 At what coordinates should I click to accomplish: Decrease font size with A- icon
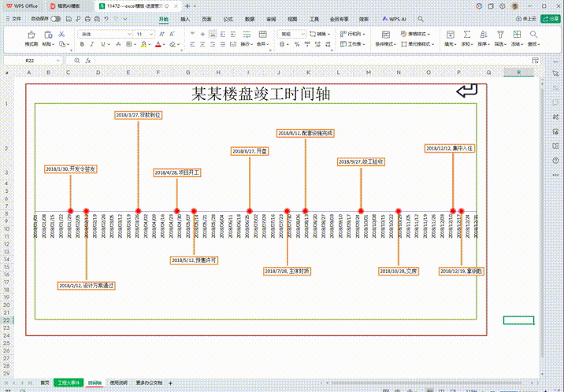[x=172, y=34]
